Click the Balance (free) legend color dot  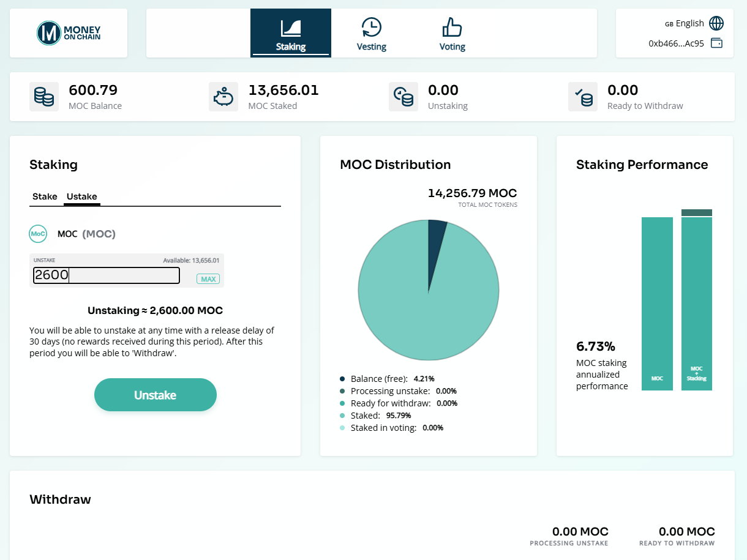tap(342, 379)
